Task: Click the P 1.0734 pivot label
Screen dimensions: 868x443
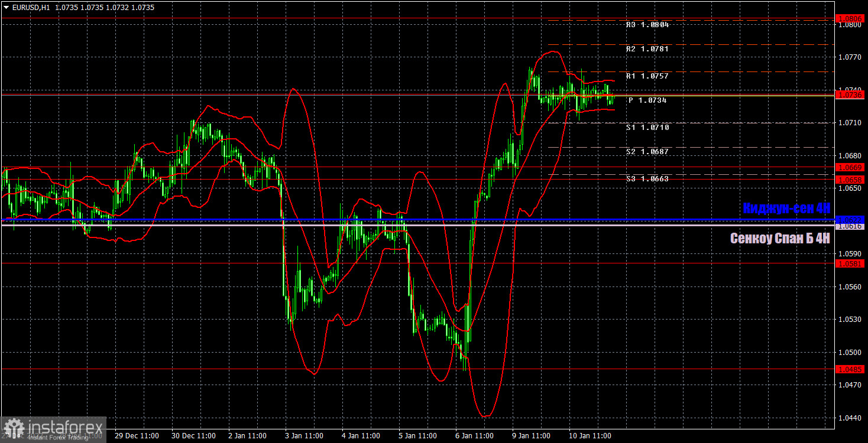Action: pos(648,100)
